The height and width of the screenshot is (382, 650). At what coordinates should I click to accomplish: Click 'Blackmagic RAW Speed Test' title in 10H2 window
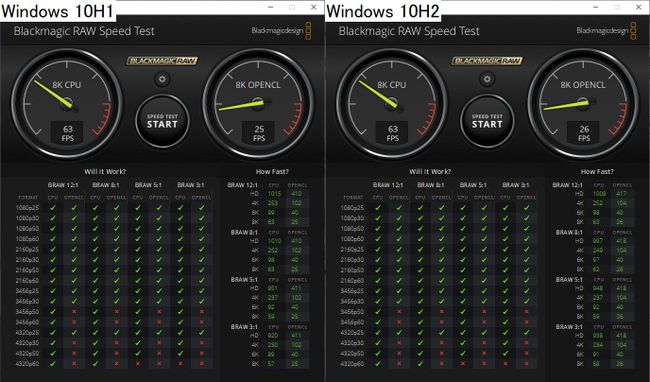[x=409, y=31]
